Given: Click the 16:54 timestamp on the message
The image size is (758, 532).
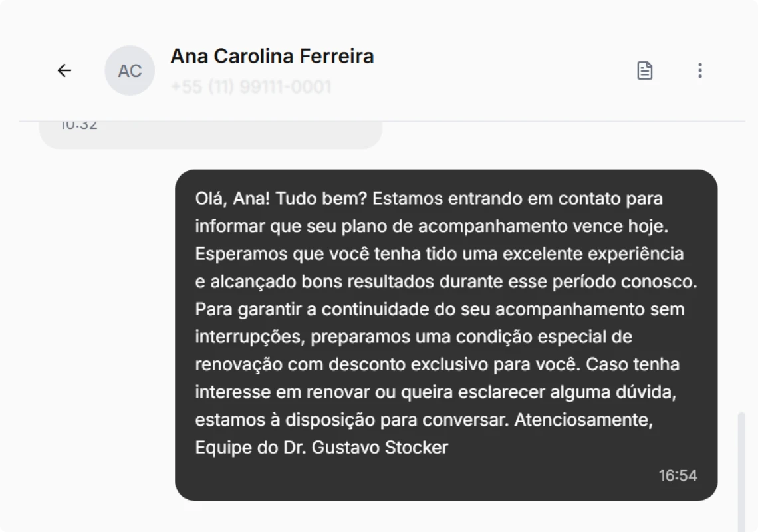Looking at the screenshot, I should click(678, 475).
